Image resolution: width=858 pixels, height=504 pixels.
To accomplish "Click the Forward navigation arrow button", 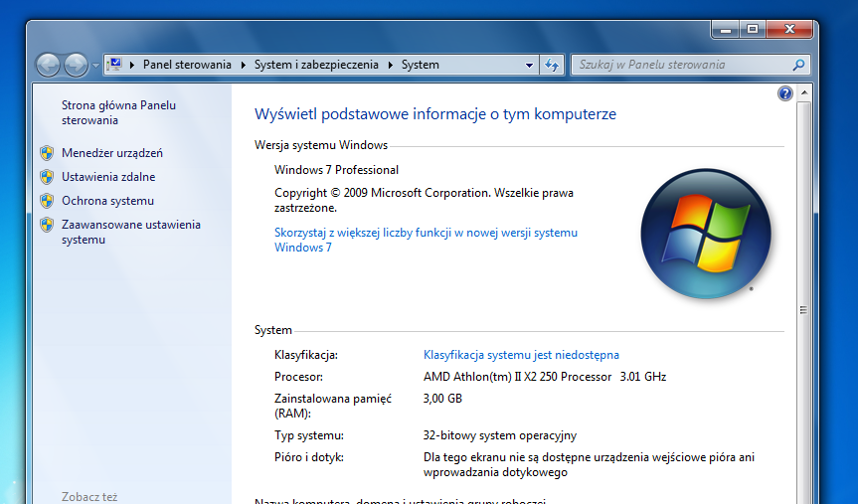I will [76, 66].
